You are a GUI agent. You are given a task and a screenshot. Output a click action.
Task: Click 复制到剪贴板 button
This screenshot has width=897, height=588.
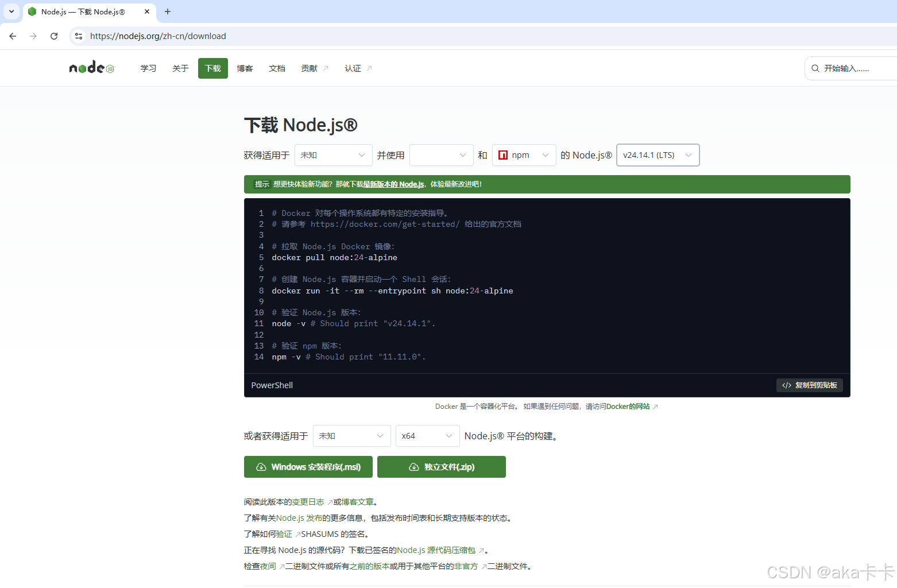(x=810, y=385)
